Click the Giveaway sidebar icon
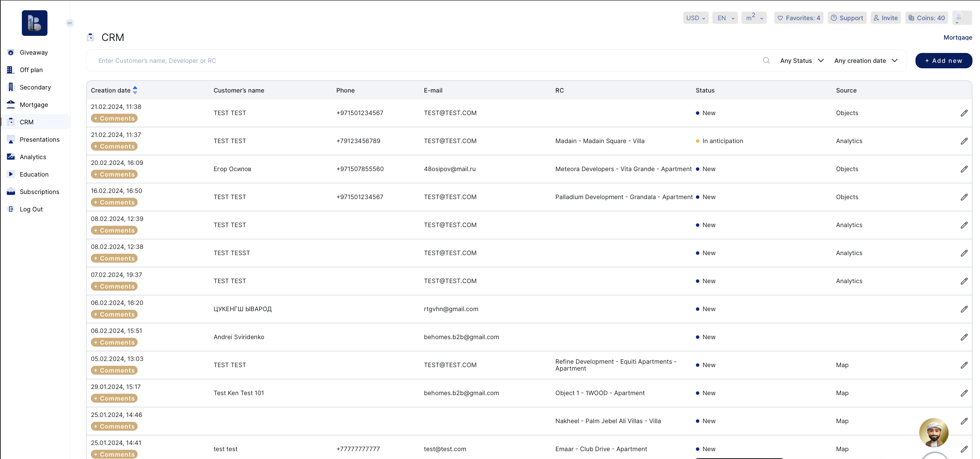 tap(11, 53)
